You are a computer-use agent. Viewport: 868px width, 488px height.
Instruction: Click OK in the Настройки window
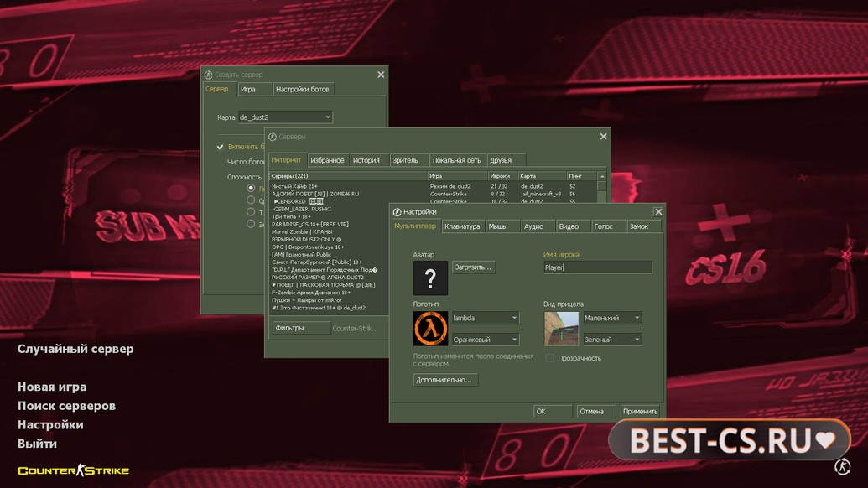(x=553, y=411)
